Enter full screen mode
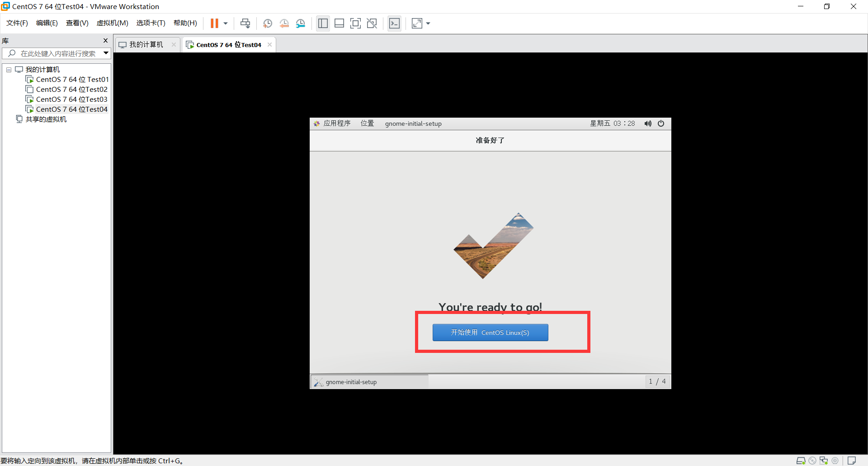868x466 pixels. pyautogui.click(x=355, y=23)
